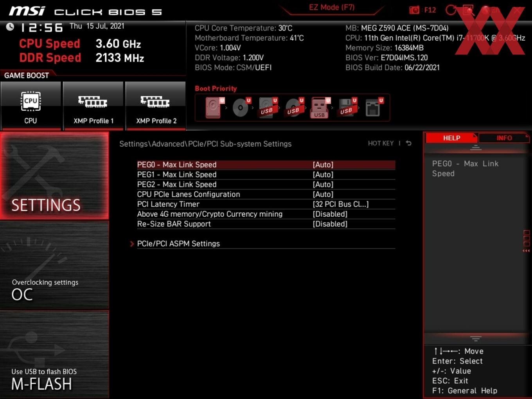Click the date Thu 15 Jul, 2021
532x399 pixels.
click(x=97, y=26)
